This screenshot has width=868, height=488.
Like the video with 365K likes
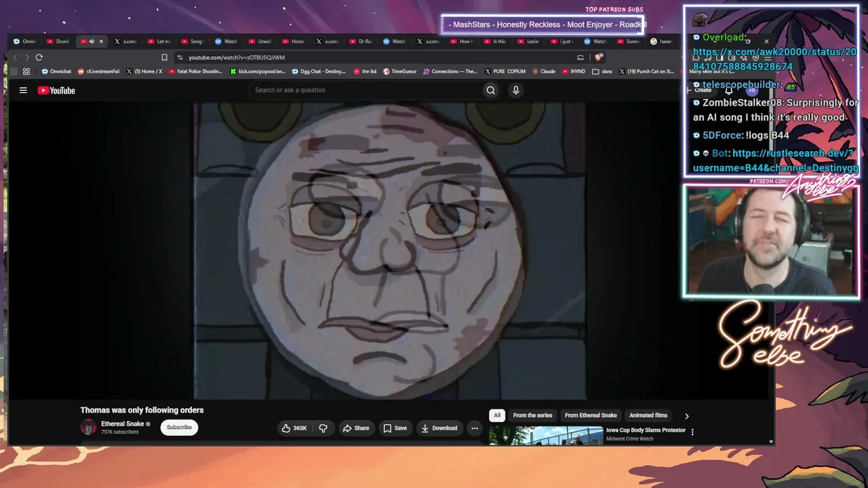coord(294,428)
